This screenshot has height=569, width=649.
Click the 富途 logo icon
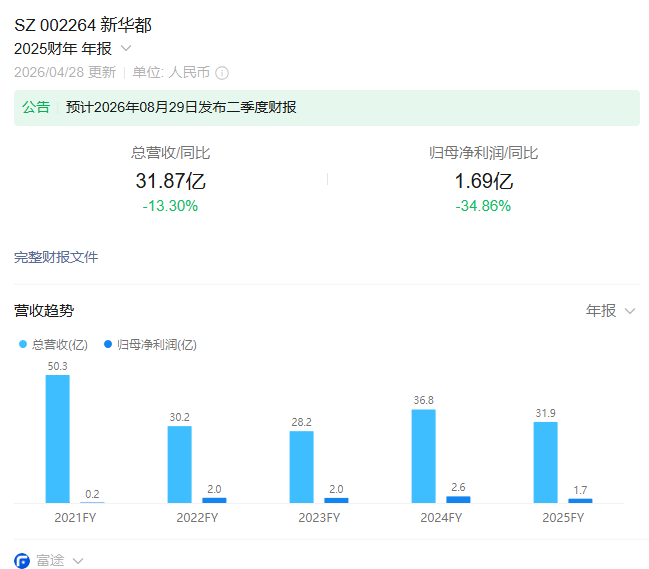pyautogui.click(x=22, y=561)
